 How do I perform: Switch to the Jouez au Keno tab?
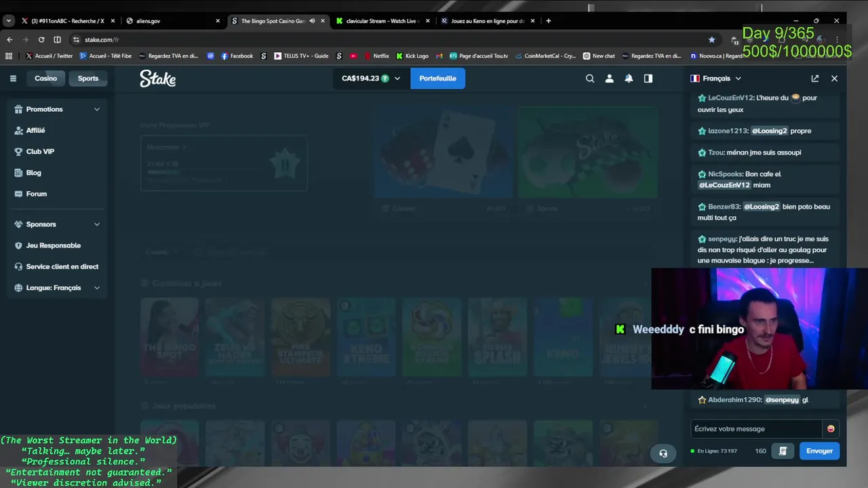[x=488, y=21]
